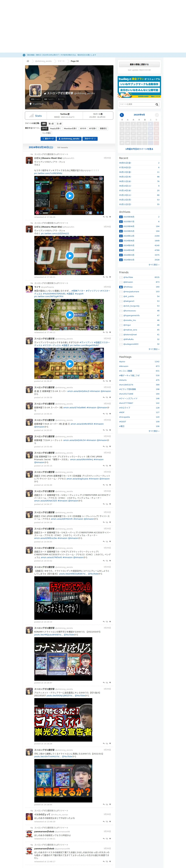Toggle リンク含む filter
186x868 pixels.
point(47,133)
